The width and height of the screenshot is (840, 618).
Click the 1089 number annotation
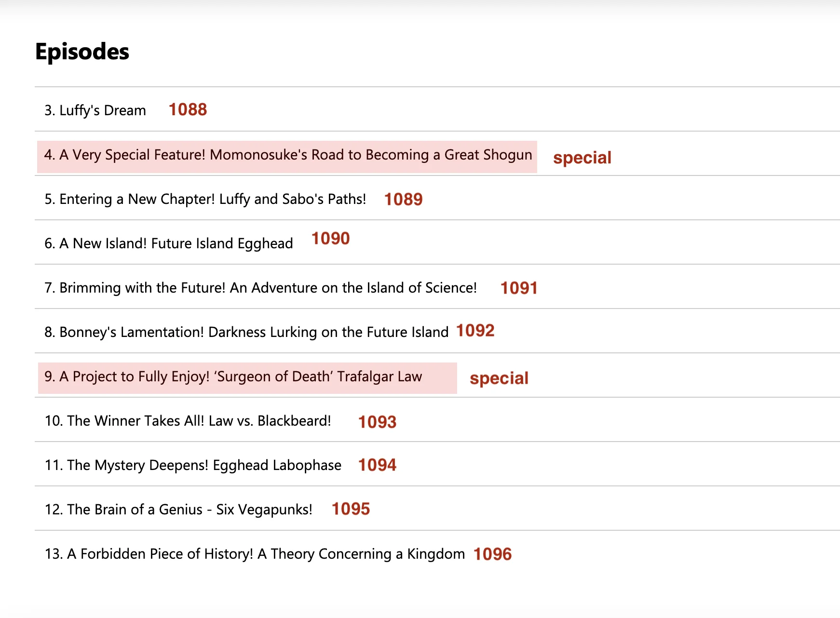click(404, 199)
